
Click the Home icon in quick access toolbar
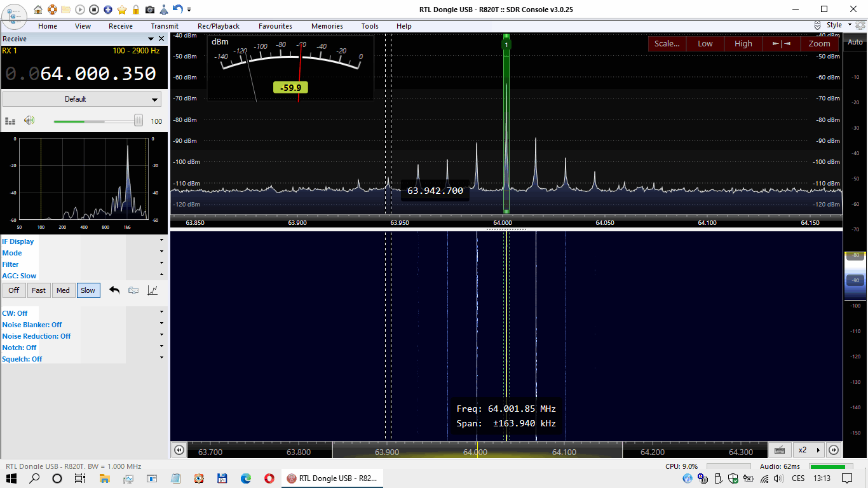(38, 10)
